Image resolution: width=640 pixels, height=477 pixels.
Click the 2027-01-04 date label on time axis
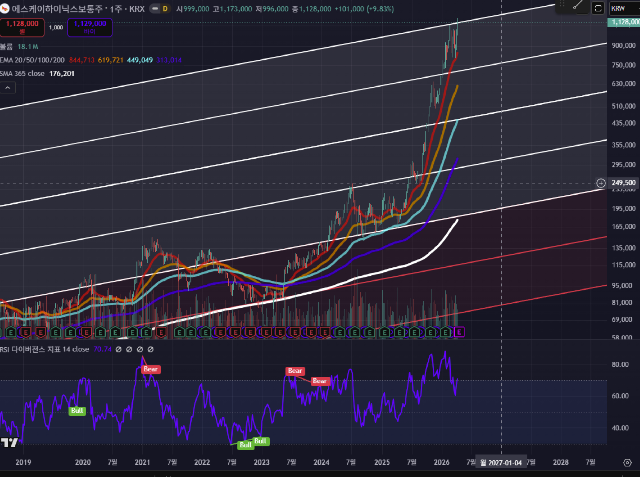(x=502, y=463)
